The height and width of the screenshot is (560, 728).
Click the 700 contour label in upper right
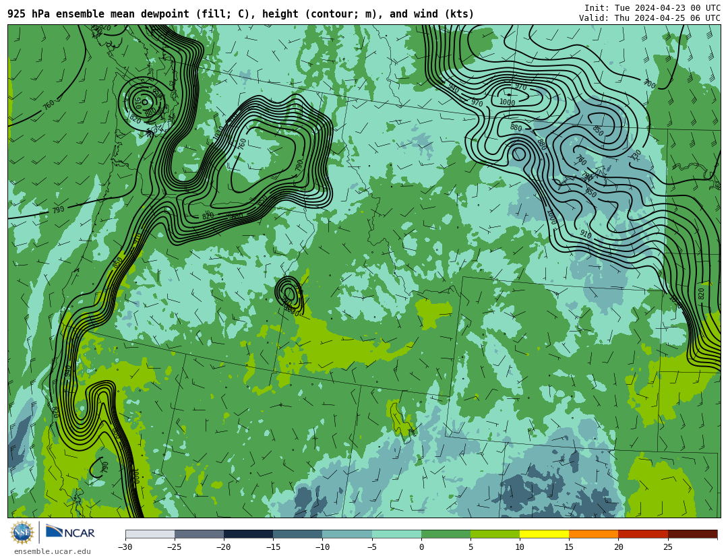[x=649, y=84]
